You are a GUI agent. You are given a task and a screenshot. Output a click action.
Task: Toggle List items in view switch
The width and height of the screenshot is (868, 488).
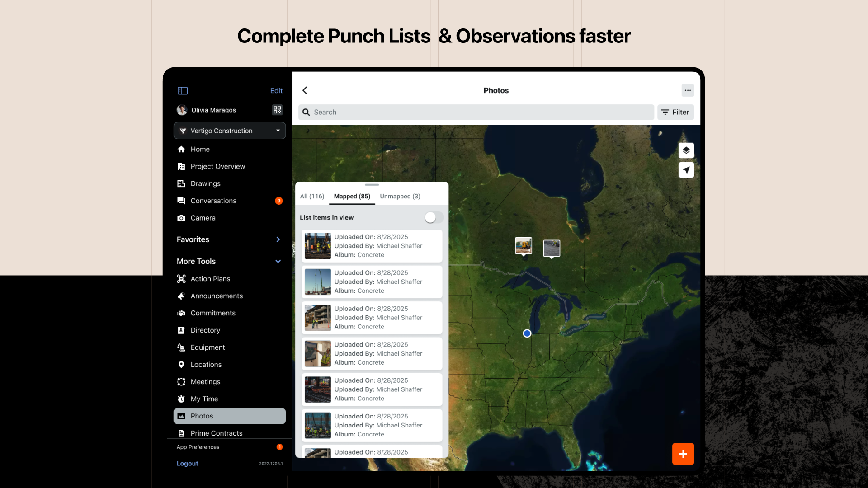(434, 217)
